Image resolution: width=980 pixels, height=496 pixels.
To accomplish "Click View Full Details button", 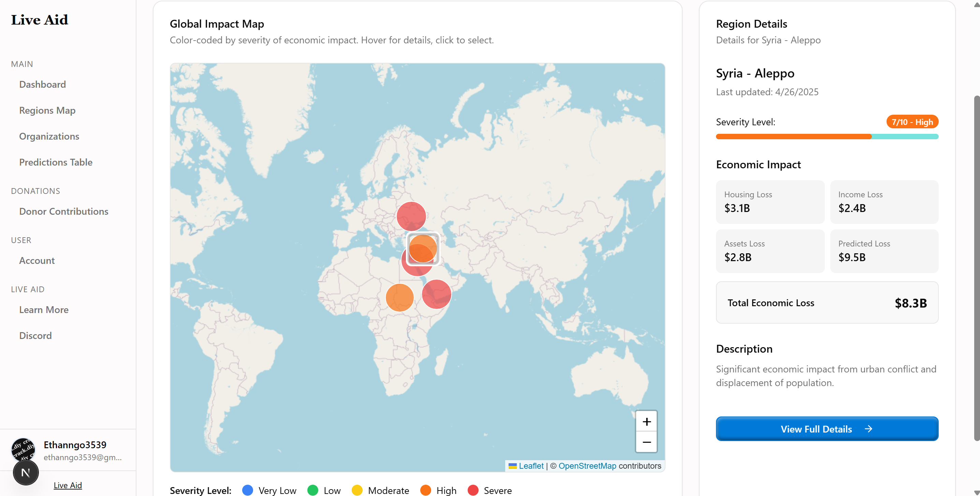I will pos(827,429).
